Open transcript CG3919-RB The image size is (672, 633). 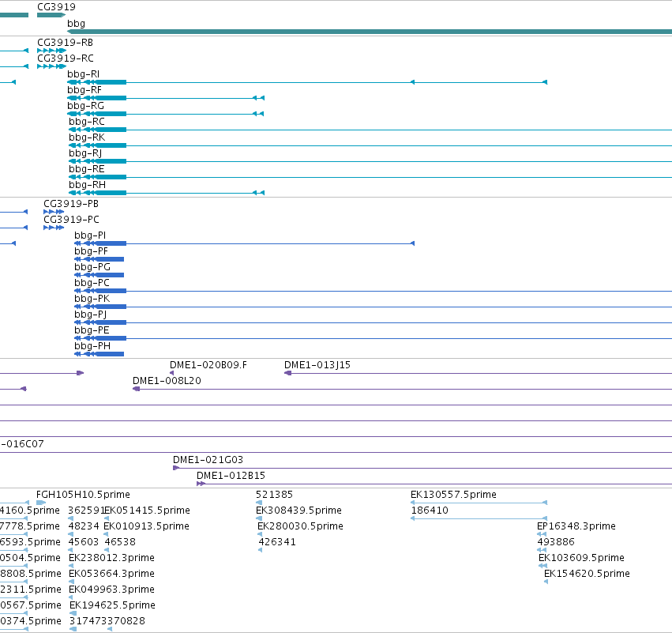point(65,43)
